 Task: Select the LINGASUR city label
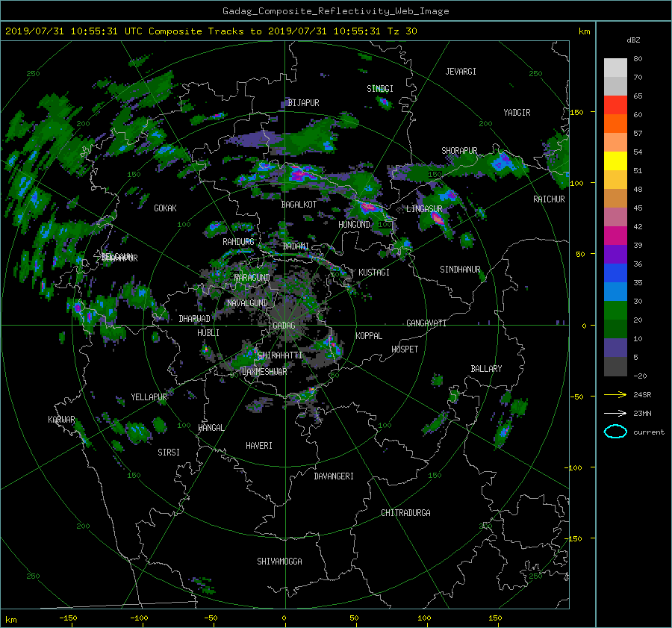coord(424,209)
